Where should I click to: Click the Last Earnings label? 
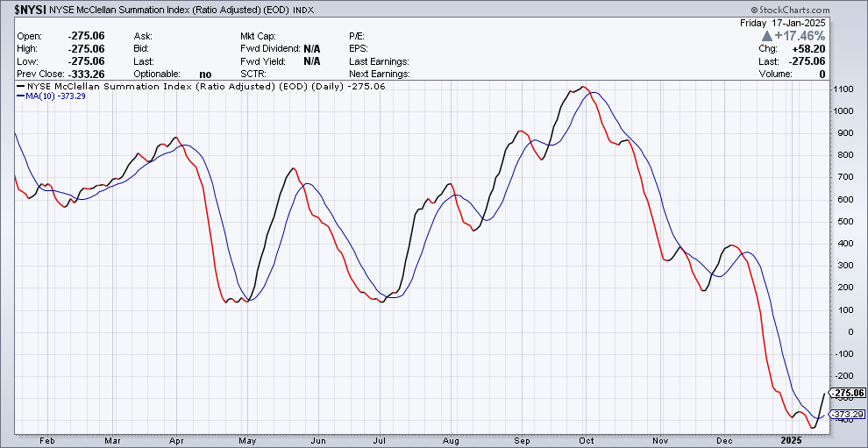(x=379, y=61)
